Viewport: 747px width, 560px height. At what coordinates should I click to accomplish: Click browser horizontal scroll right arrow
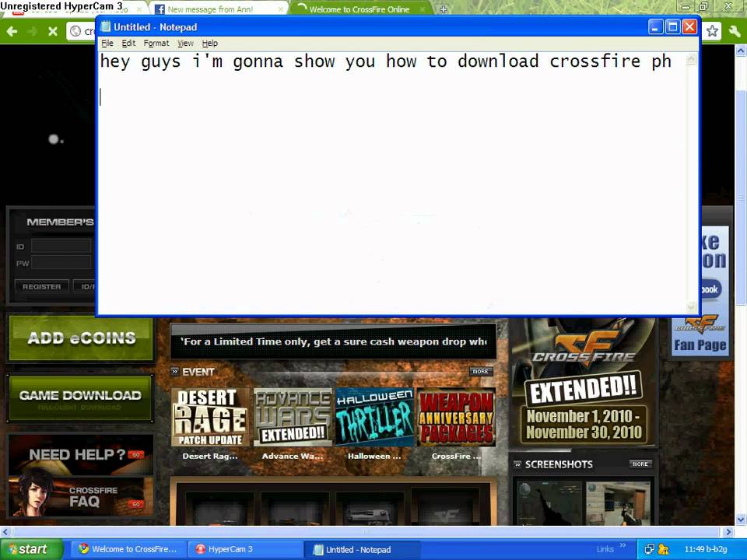[728, 531]
